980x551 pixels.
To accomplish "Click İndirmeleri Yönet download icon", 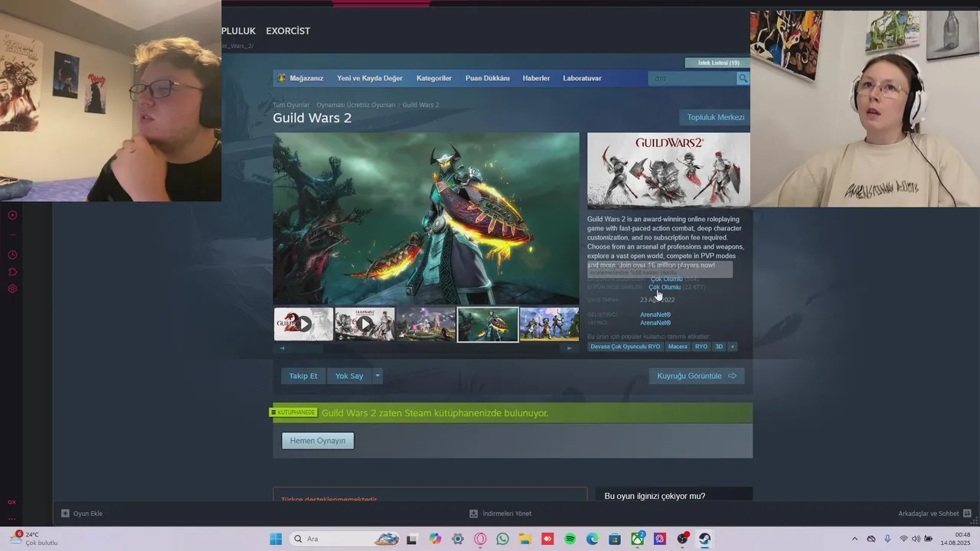I will [474, 514].
